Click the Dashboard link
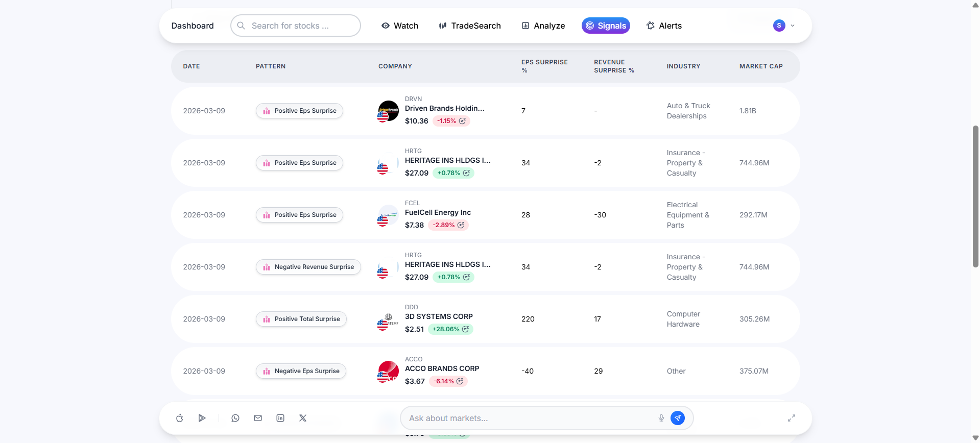The width and height of the screenshot is (980, 443). [x=193, y=26]
